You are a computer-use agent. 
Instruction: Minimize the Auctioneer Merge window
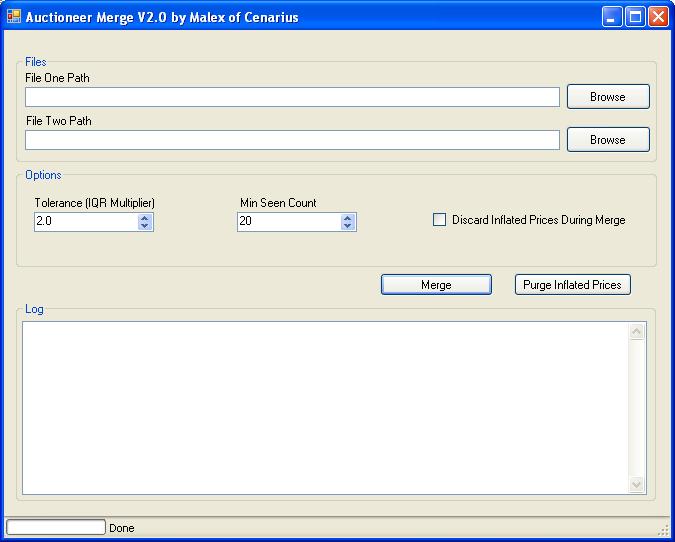611,17
